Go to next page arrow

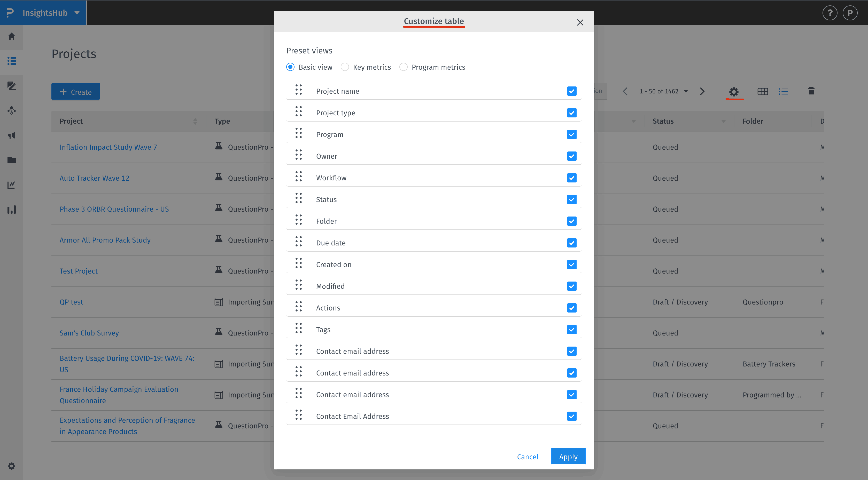click(x=702, y=92)
